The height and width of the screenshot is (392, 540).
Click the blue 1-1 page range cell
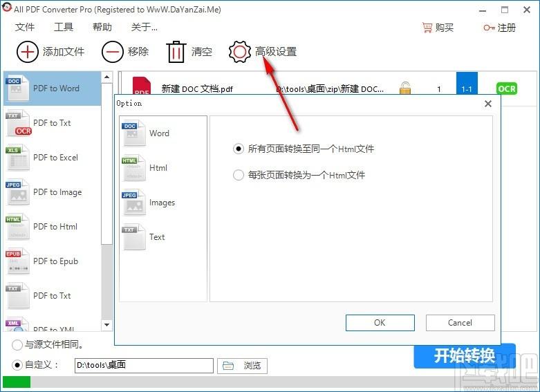click(x=467, y=83)
